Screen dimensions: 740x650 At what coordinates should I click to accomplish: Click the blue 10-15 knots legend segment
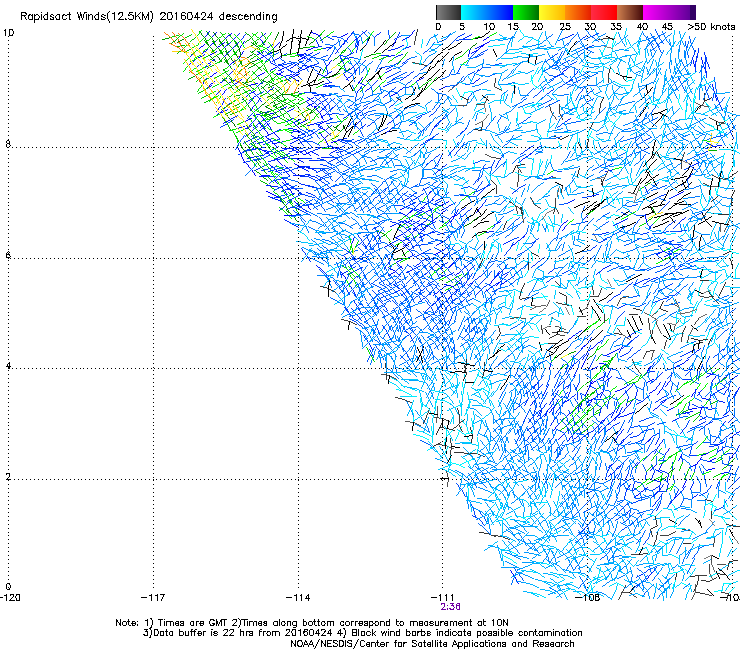[500, 12]
